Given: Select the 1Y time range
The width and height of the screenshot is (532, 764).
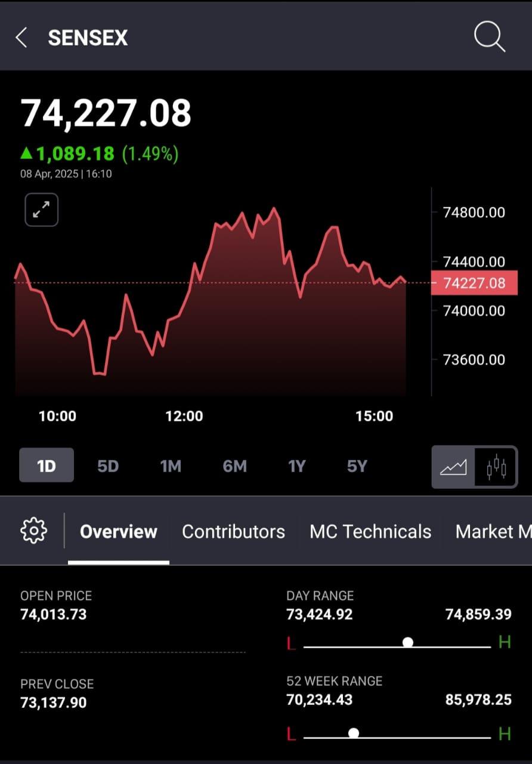Looking at the screenshot, I should coord(296,466).
